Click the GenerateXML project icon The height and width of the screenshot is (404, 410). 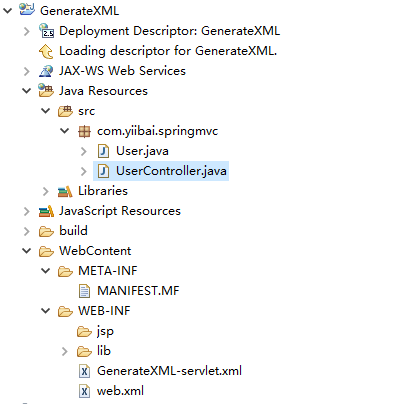(x=27, y=9)
